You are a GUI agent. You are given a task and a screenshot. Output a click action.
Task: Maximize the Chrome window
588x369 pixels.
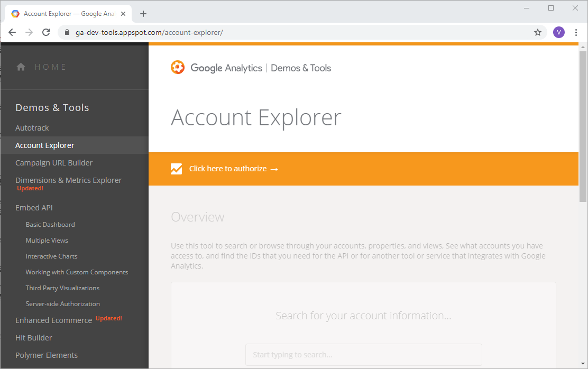(x=551, y=8)
